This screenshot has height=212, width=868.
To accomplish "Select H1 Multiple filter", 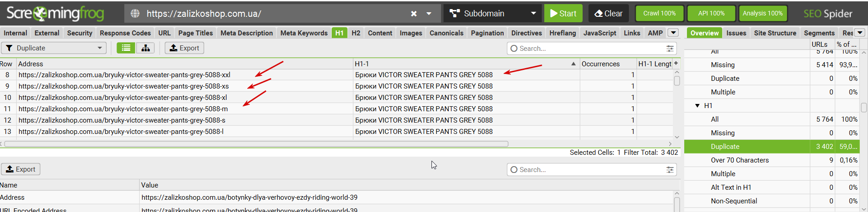I will pyautogui.click(x=772, y=174).
